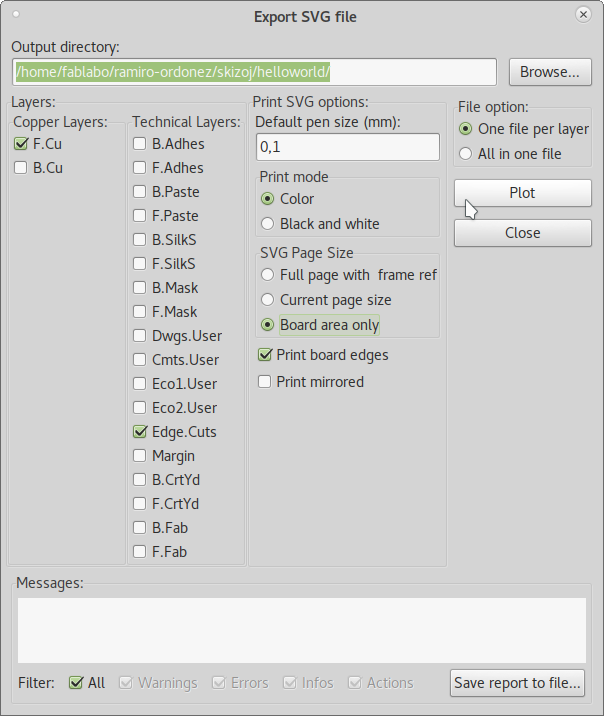Check the F.Fab layer
The width and height of the screenshot is (604, 716).
click(139, 552)
